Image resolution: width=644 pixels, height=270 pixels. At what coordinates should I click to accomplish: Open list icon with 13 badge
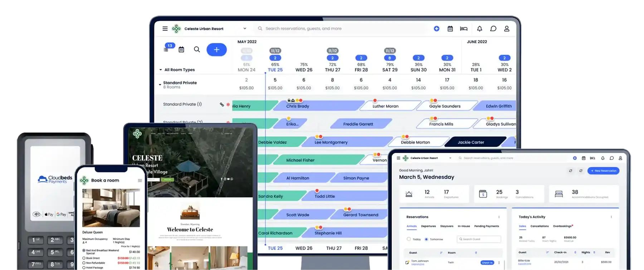[x=166, y=49]
